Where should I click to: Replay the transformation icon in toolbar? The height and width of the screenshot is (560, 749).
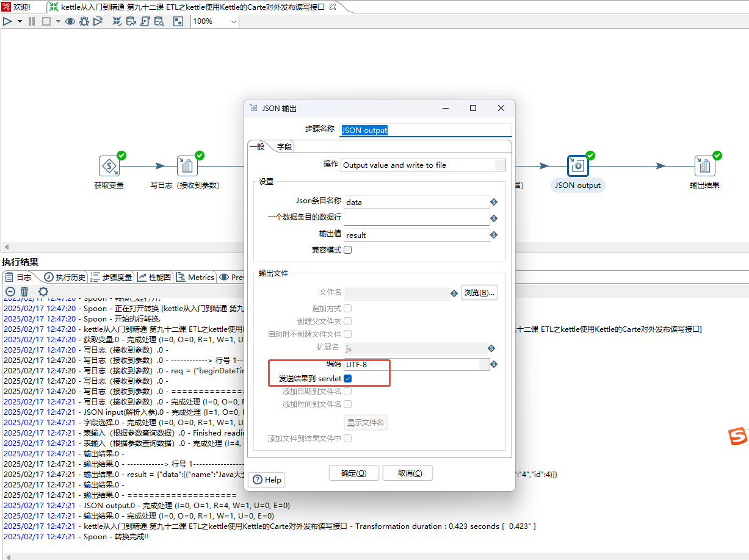point(98,21)
